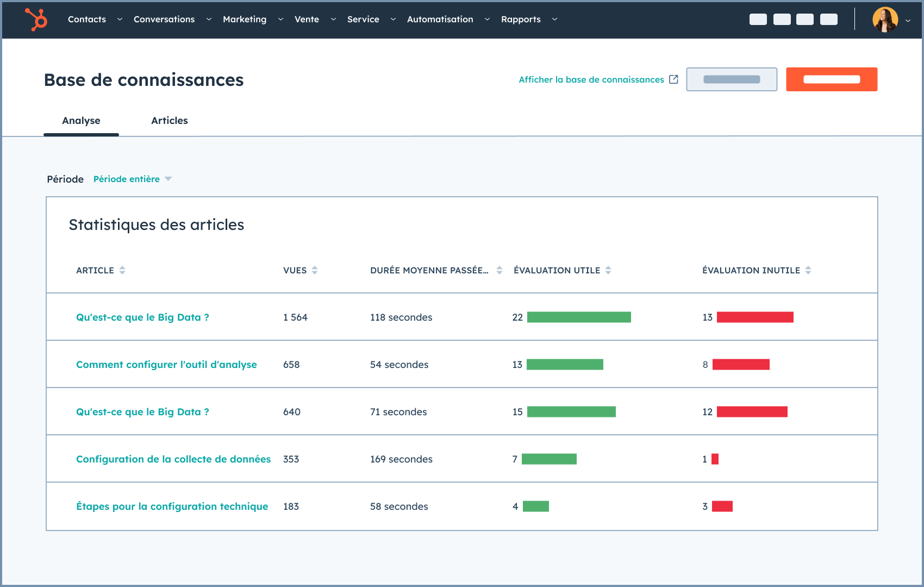Switch to the Articles tab
Image resolution: width=924 pixels, height=587 pixels.
click(x=170, y=121)
